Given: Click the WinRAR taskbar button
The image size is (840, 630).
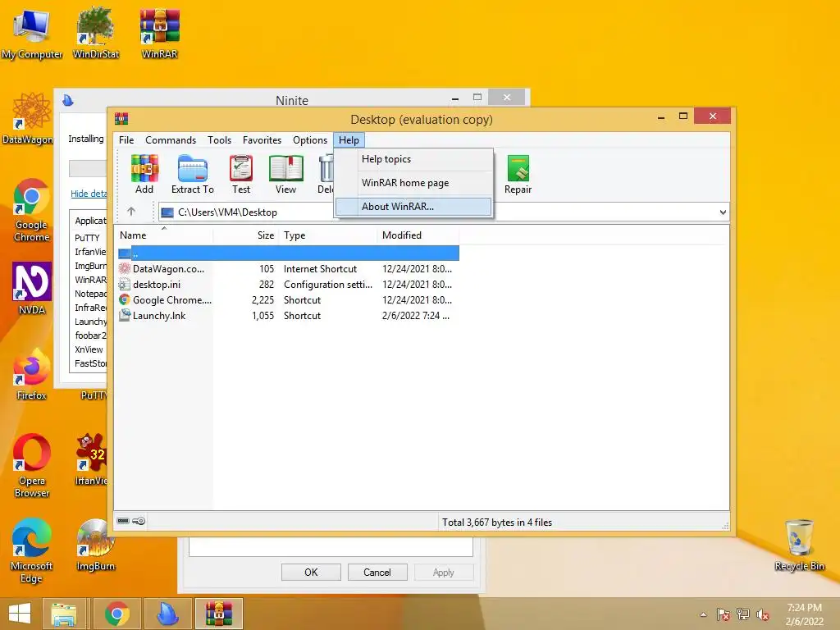Looking at the screenshot, I should [218, 614].
